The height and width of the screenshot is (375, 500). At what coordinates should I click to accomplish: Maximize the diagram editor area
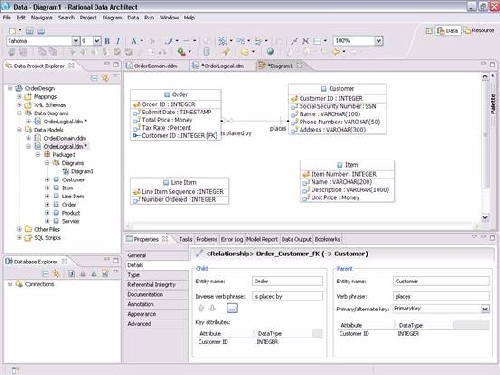[492, 64]
